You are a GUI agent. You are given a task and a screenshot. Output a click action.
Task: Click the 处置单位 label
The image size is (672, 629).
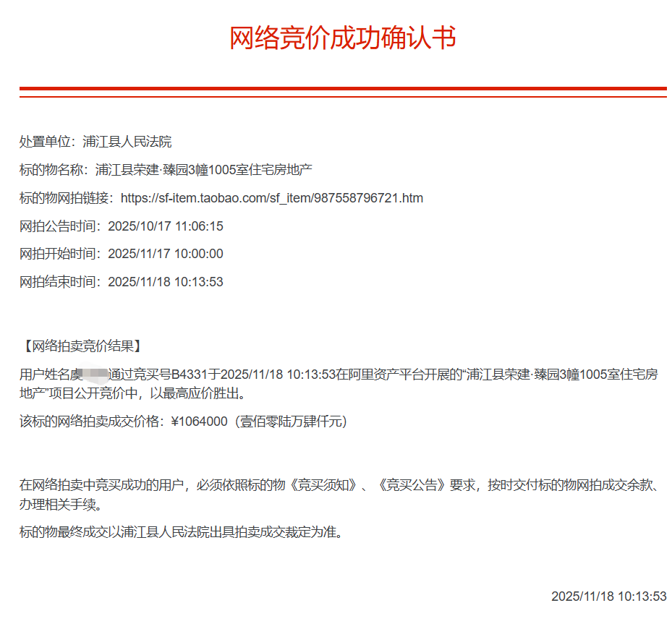[47, 142]
